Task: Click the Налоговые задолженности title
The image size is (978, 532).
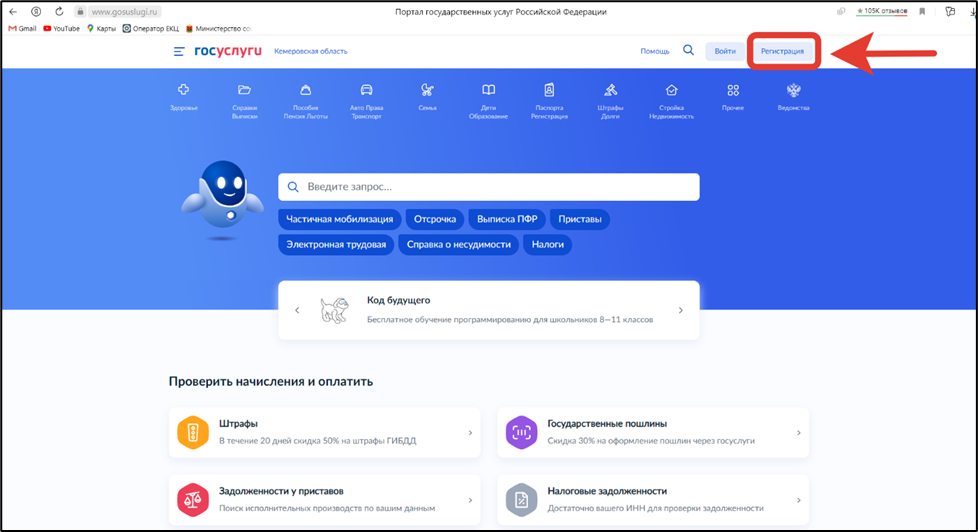Action: tap(607, 491)
